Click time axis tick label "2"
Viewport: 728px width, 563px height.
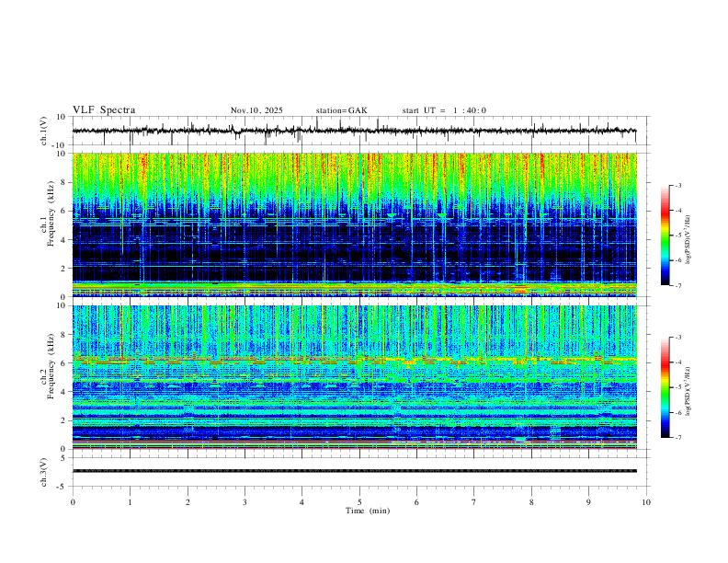[x=188, y=502]
